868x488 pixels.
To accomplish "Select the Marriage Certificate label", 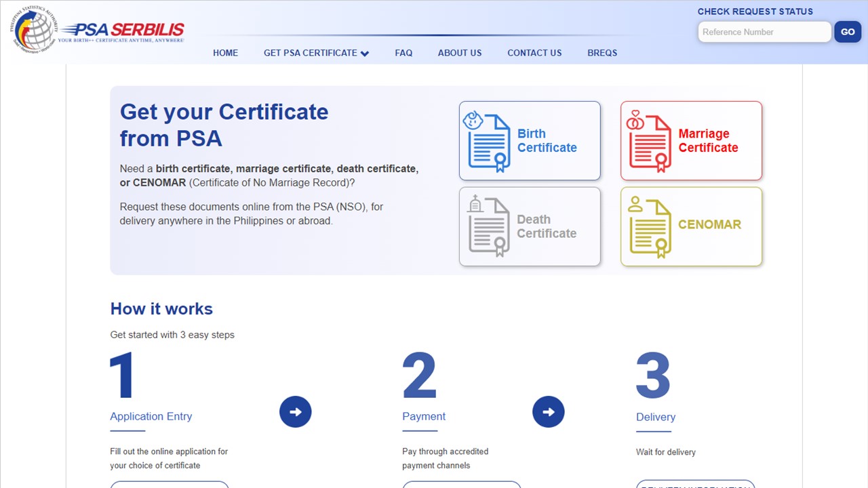I will [x=708, y=141].
